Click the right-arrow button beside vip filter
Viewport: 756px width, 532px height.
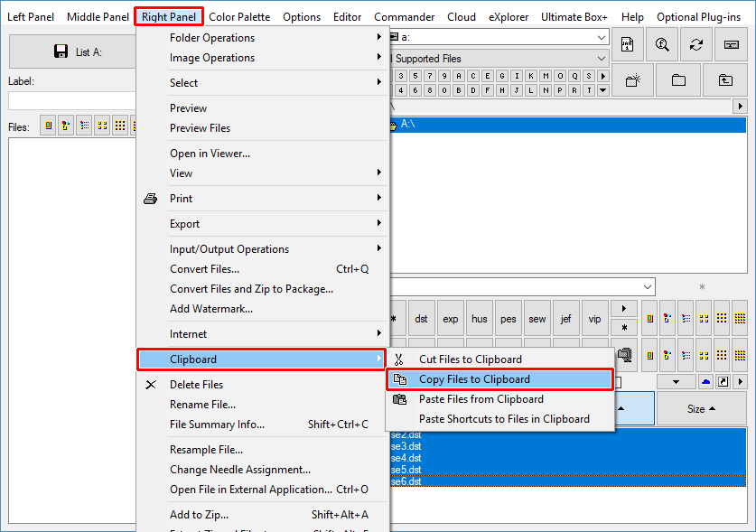[x=624, y=309]
